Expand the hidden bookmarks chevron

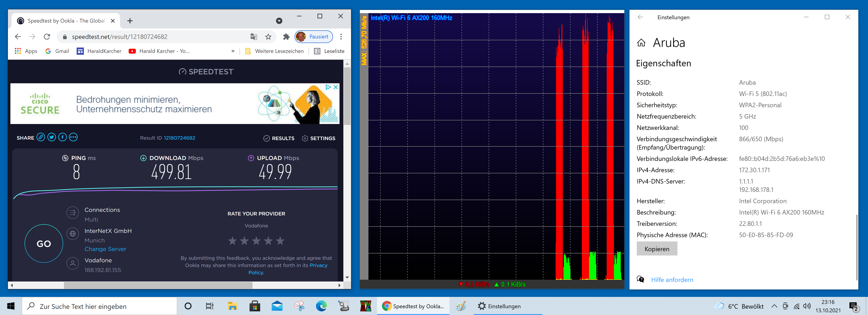[x=233, y=51]
